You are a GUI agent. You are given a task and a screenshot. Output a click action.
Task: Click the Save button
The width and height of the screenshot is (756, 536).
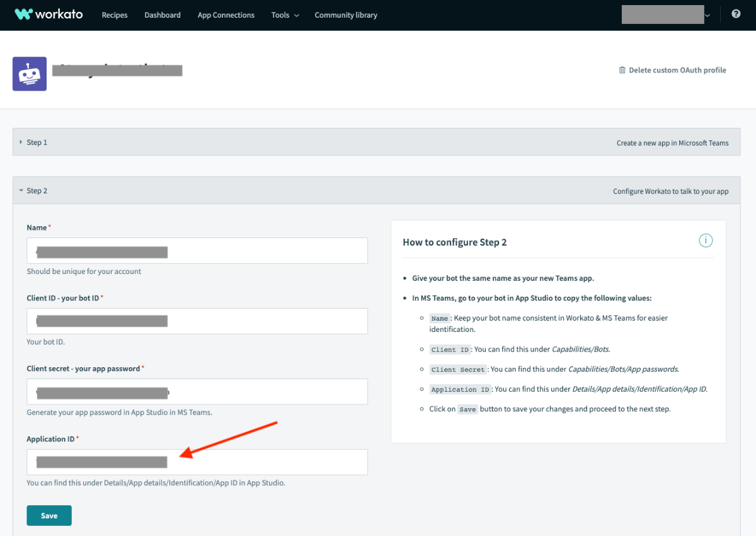(x=49, y=515)
